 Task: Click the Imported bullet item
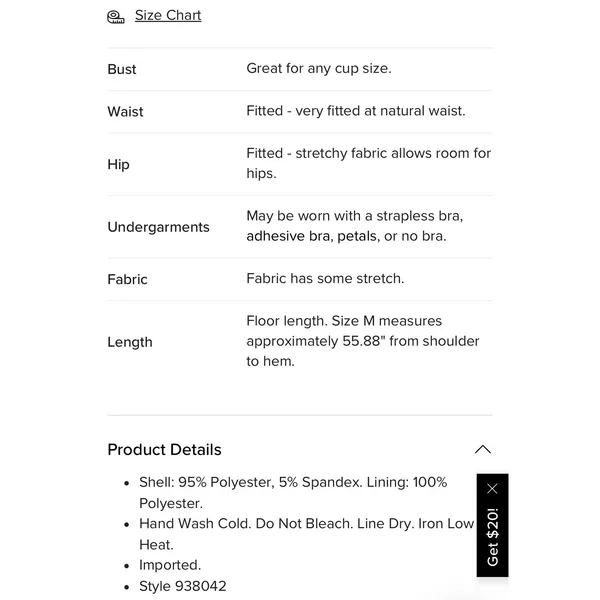(170, 565)
